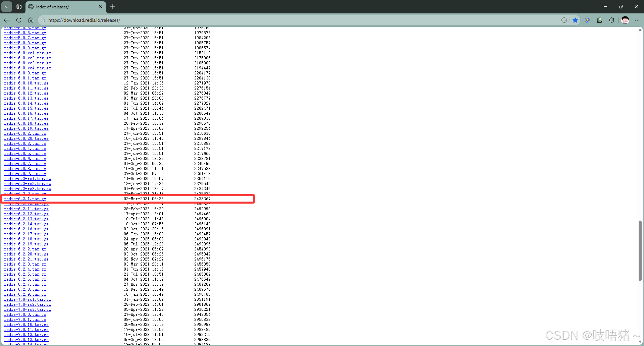Open the blue hexagon magnifier extension
The image size is (644, 346).
click(x=587, y=20)
